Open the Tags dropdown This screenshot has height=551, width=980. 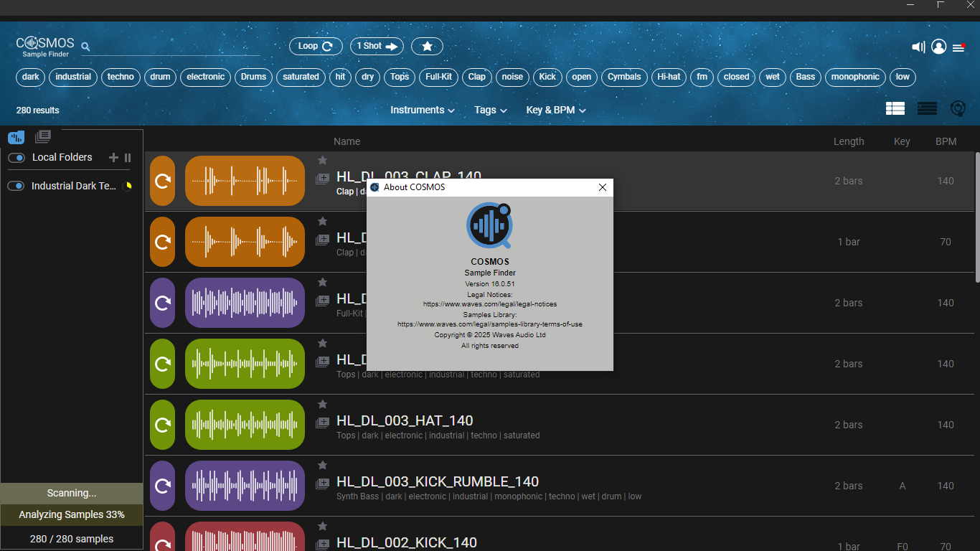click(490, 110)
